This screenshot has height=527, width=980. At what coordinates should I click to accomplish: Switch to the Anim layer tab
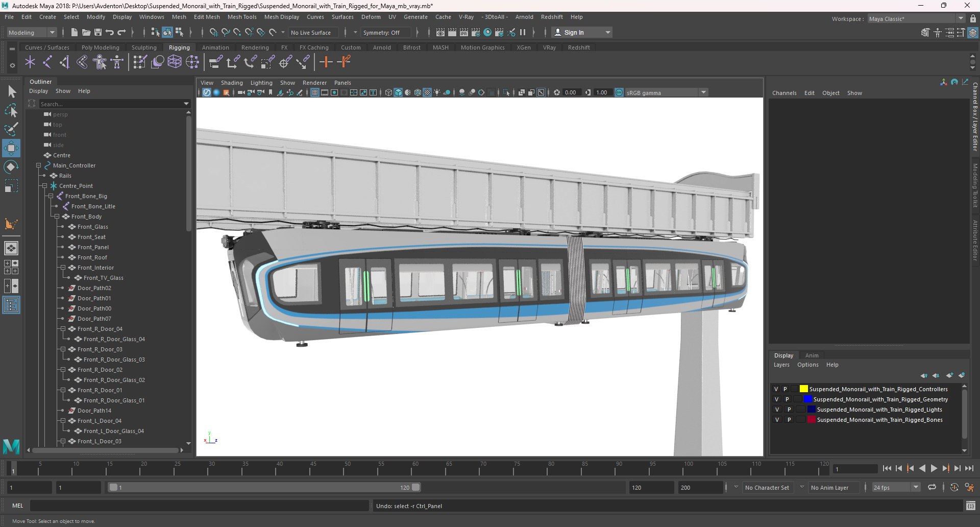(x=812, y=355)
